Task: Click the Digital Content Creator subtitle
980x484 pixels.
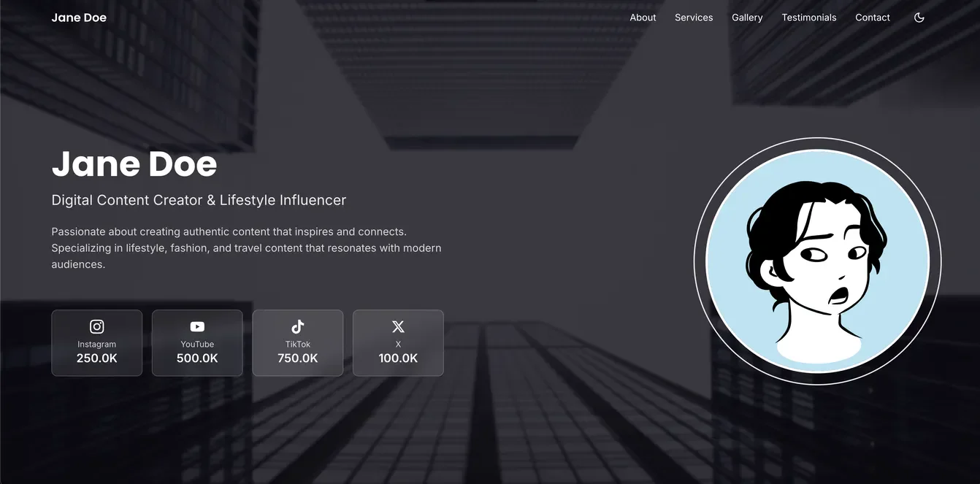Action: click(x=199, y=200)
